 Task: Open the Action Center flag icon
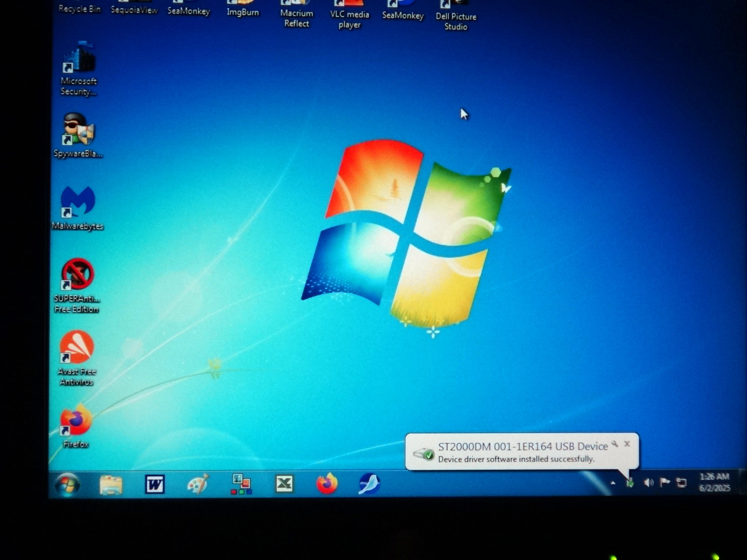click(x=665, y=483)
